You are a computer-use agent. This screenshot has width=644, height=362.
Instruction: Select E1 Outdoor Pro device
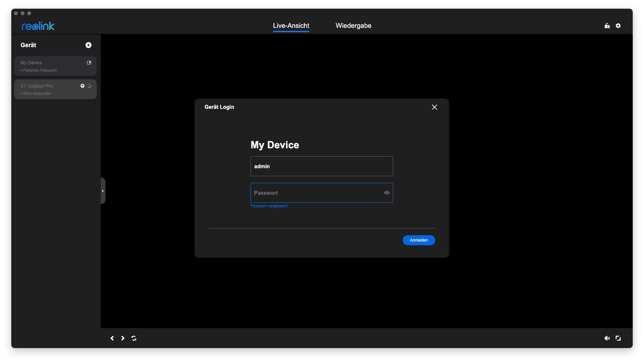point(46,89)
